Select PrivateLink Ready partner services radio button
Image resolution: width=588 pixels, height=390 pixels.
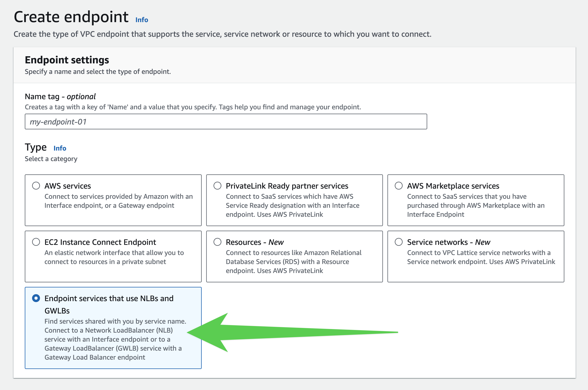217,186
